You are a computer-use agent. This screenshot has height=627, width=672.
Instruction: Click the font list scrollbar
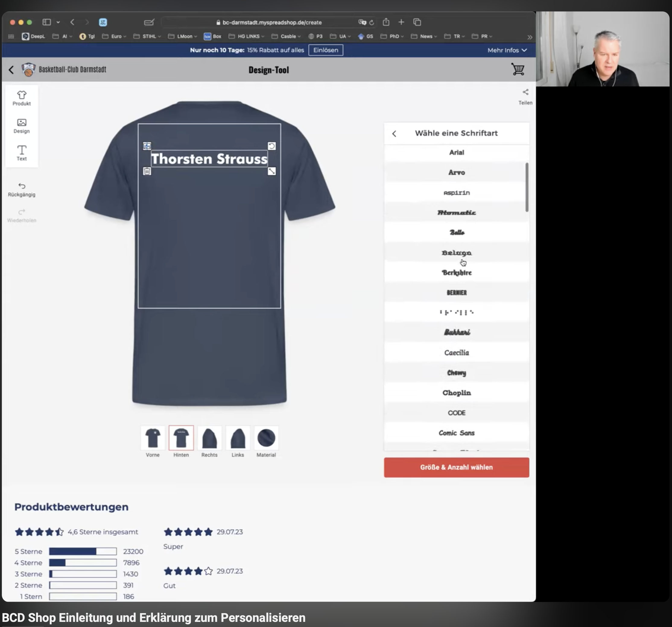point(527,187)
